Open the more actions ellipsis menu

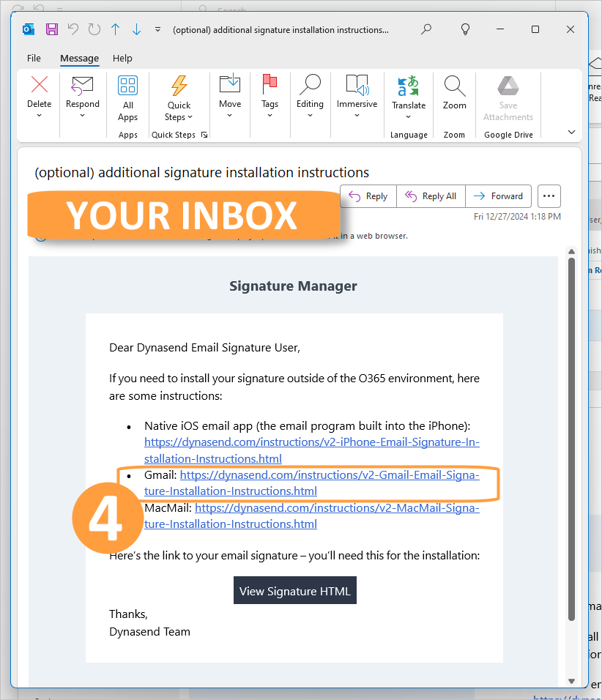pos(549,196)
